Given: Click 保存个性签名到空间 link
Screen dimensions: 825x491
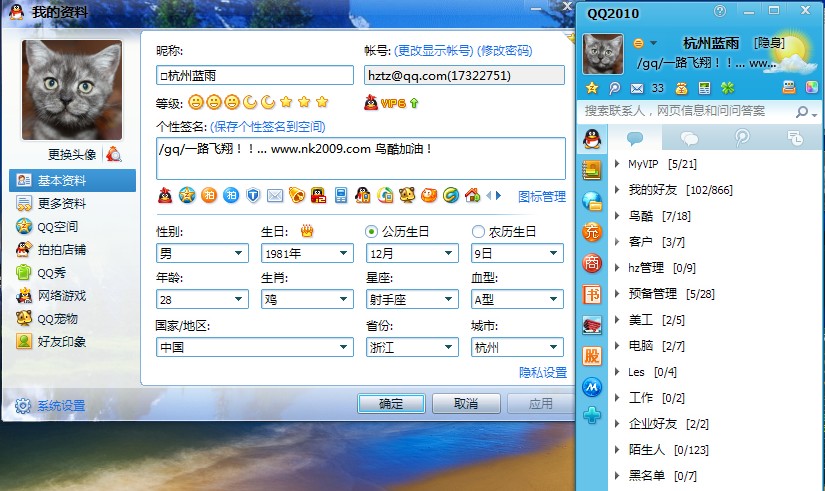Looking at the screenshot, I should [x=268, y=126].
